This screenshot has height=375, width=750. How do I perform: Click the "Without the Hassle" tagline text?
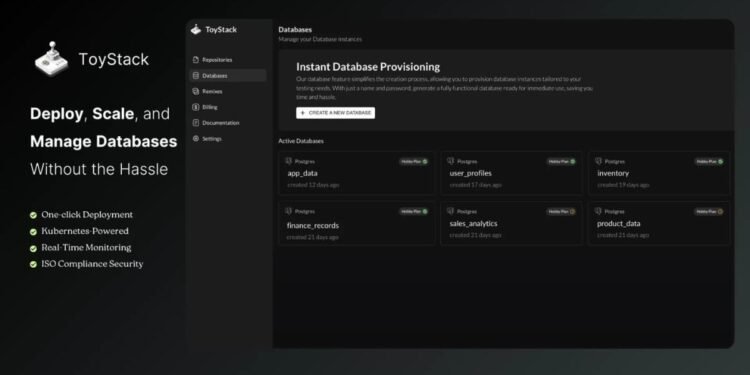click(99, 169)
